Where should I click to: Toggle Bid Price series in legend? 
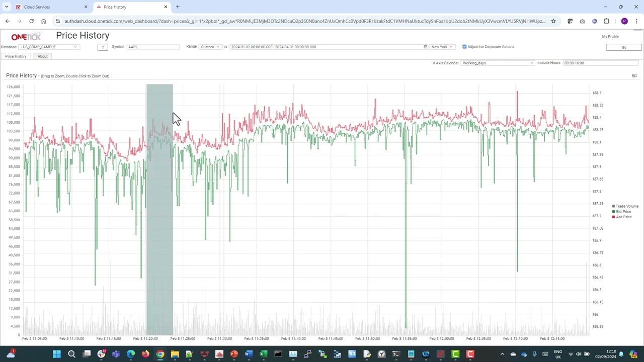pyautogui.click(x=622, y=212)
